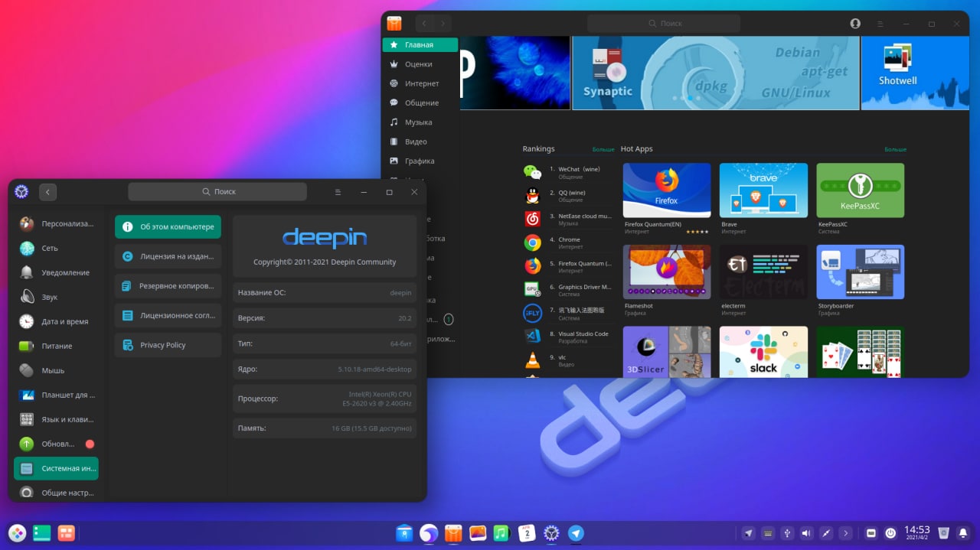The width and height of the screenshot is (980, 550).
Task: Open App Store account icon
Action: tap(855, 24)
